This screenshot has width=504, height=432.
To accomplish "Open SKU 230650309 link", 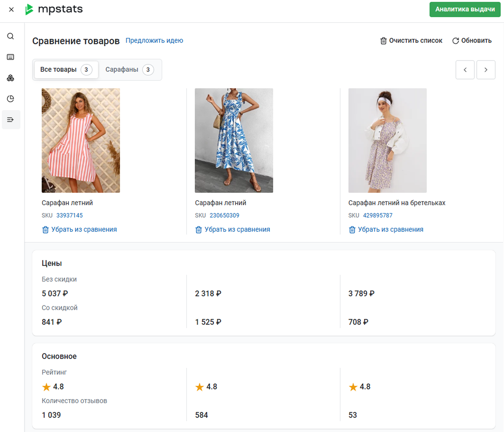I will (224, 215).
